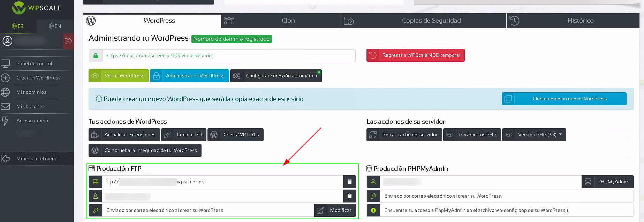
Task: Open Acceso rapido menu entry
Action: (x=32, y=121)
